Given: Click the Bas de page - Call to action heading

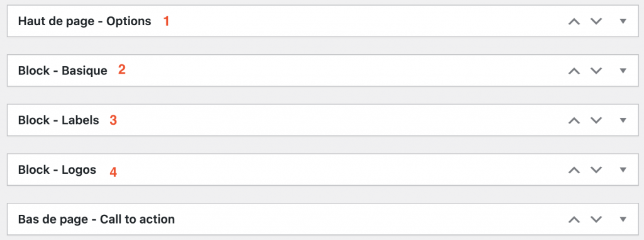Looking at the screenshot, I should pyautogui.click(x=96, y=219).
